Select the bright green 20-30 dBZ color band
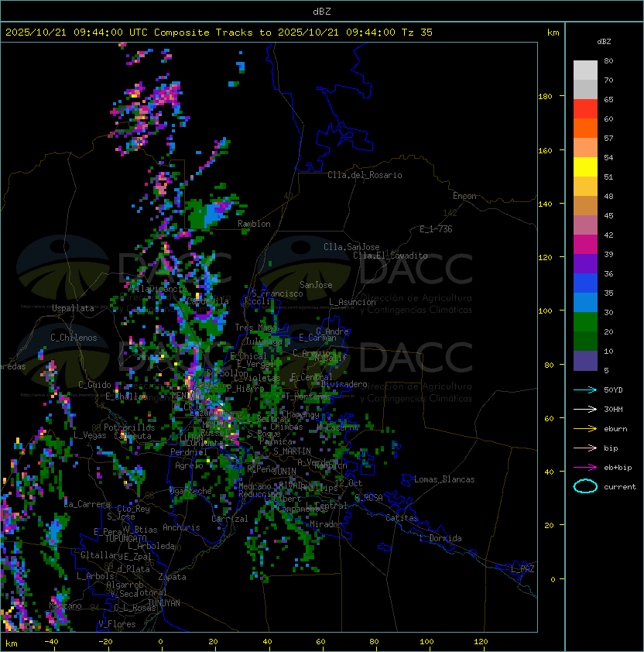 click(x=585, y=322)
